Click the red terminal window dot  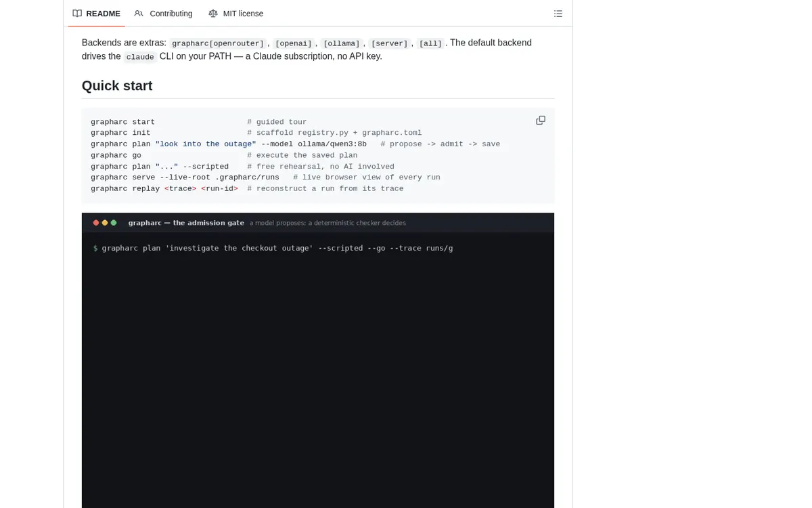[96, 223]
